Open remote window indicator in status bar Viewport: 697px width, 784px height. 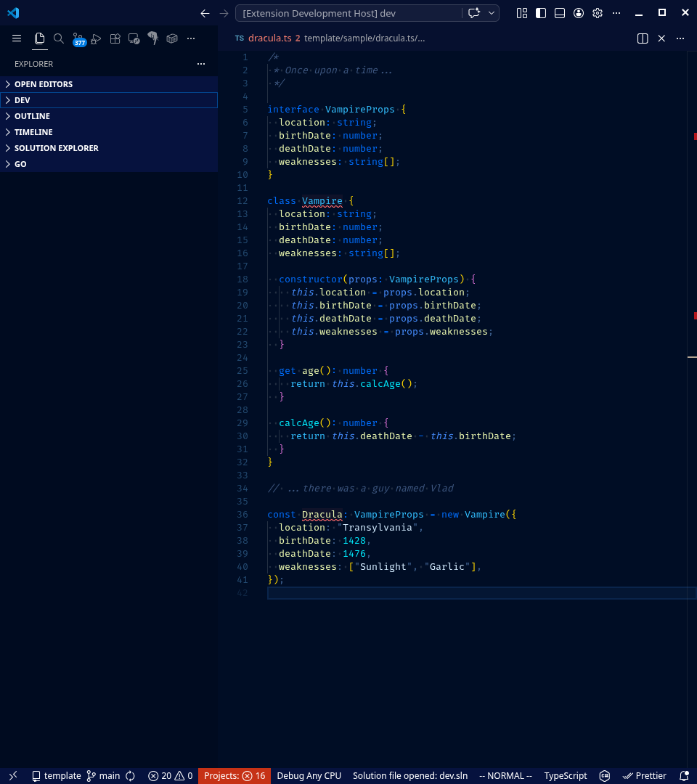[x=13, y=775]
